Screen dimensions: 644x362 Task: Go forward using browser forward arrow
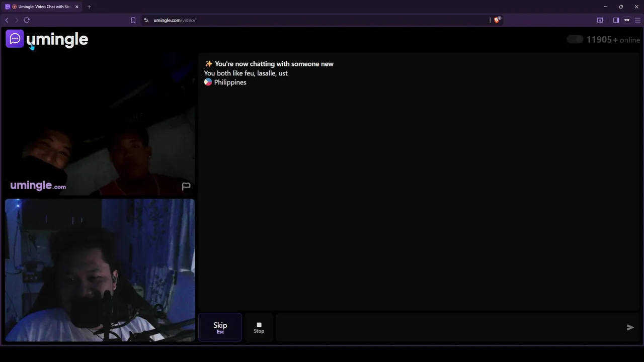click(x=16, y=20)
